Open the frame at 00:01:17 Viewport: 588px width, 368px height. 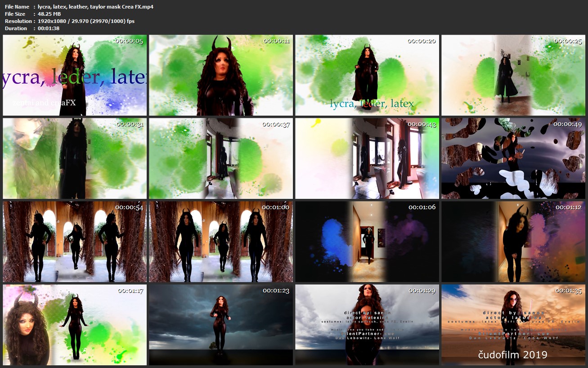click(x=75, y=325)
